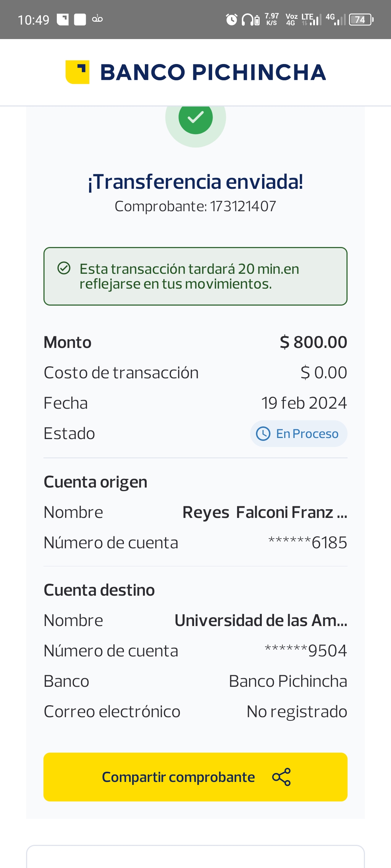Tap the green success checkmark icon
Image resolution: width=391 pixels, height=868 pixels.
coord(195,118)
